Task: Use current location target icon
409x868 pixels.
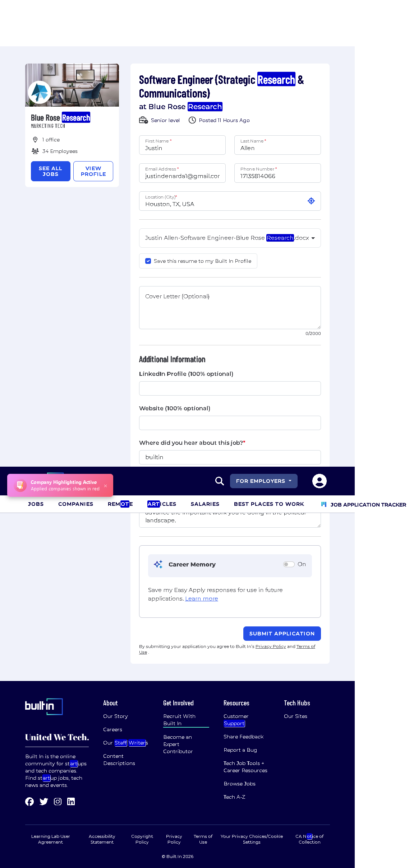Action: point(311,201)
